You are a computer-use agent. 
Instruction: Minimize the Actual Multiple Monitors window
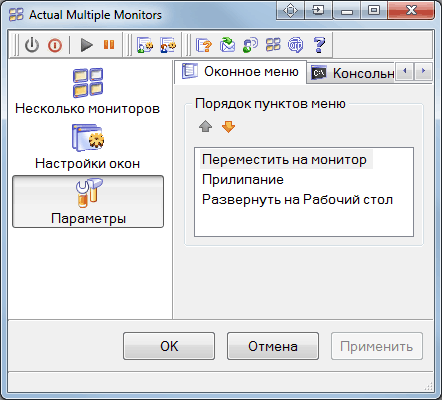click(347, 11)
